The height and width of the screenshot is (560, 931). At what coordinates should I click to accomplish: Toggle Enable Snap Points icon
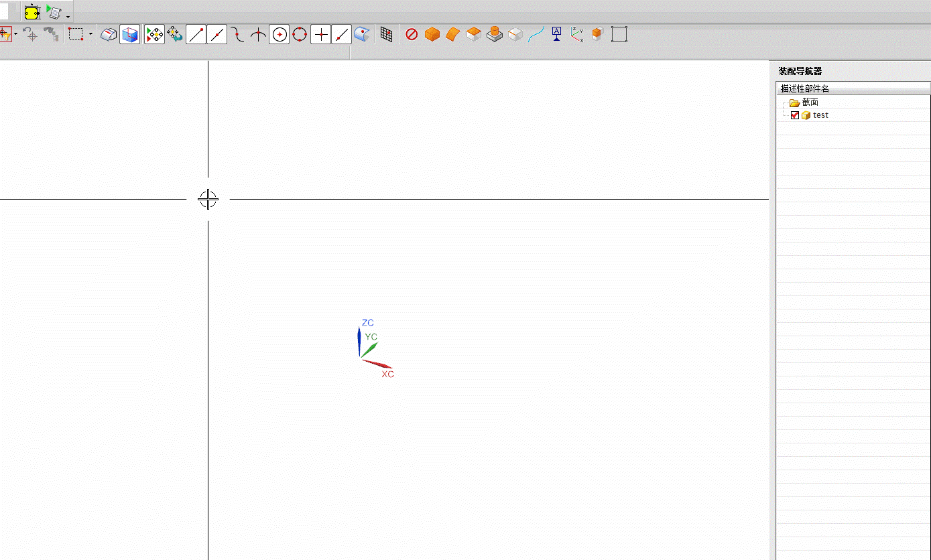(154, 34)
